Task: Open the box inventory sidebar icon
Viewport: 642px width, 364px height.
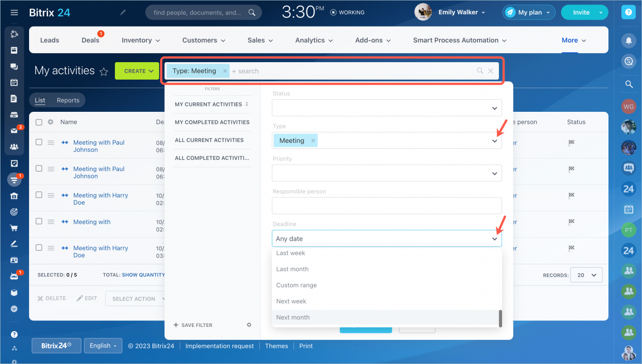Action: (x=14, y=292)
